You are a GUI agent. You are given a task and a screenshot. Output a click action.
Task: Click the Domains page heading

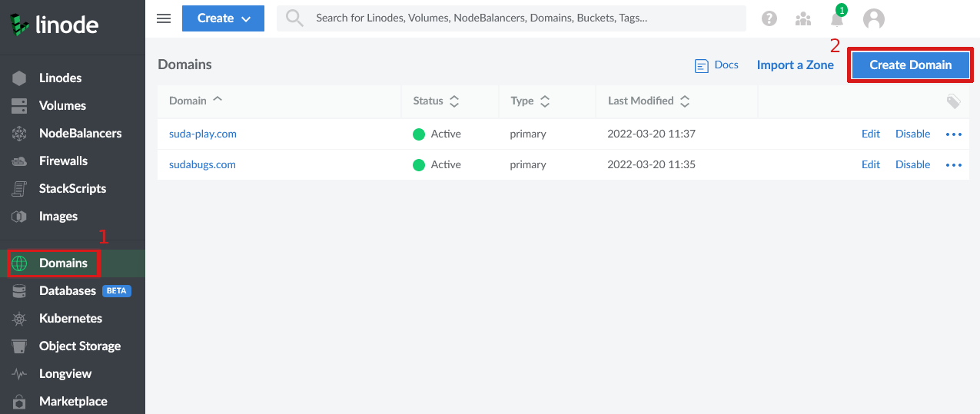(x=184, y=65)
